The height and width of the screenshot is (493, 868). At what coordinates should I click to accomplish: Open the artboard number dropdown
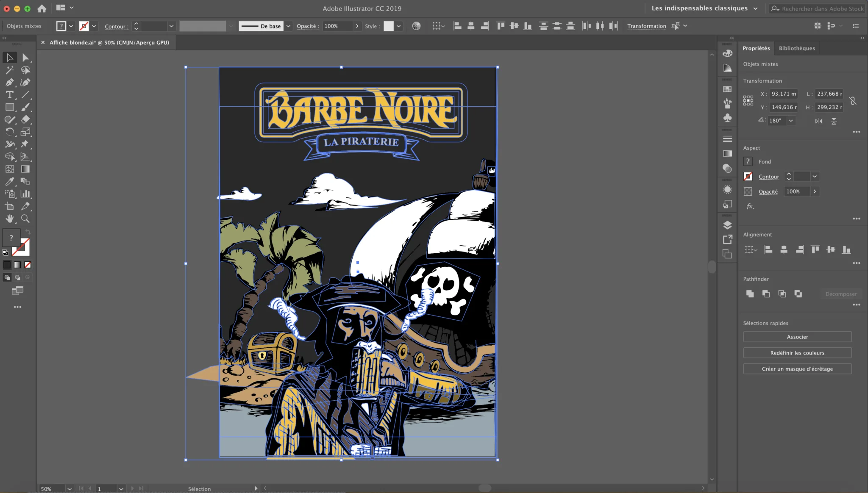pos(121,489)
